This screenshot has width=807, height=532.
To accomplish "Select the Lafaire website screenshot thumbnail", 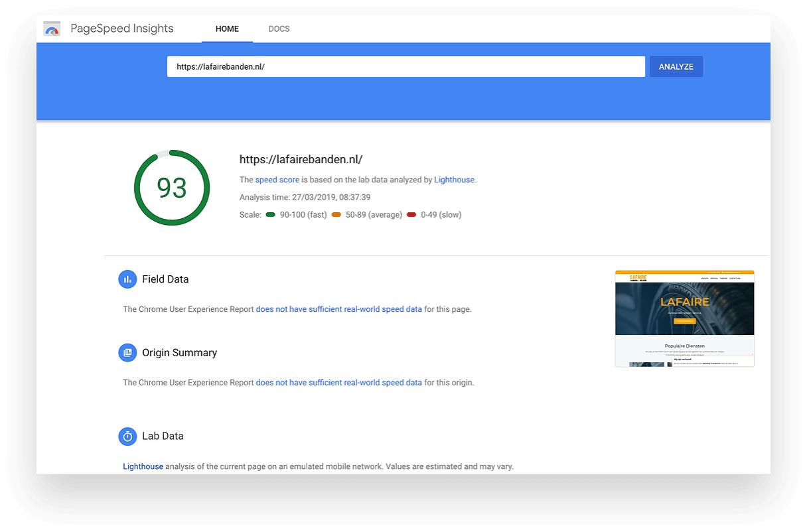I will coord(684,318).
